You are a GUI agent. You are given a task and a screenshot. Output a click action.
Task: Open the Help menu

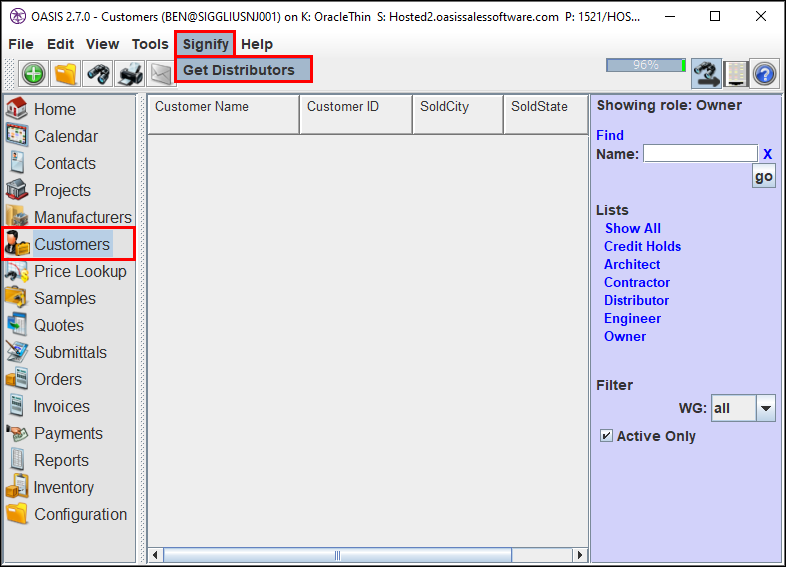coord(257,44)
